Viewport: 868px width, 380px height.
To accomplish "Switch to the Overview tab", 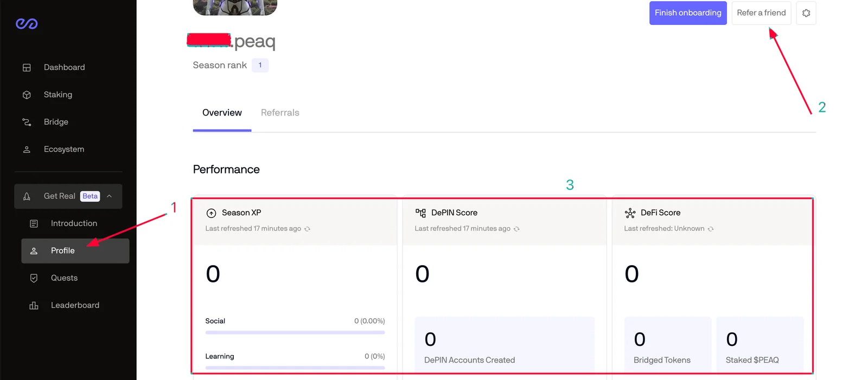I will (222, 113).
